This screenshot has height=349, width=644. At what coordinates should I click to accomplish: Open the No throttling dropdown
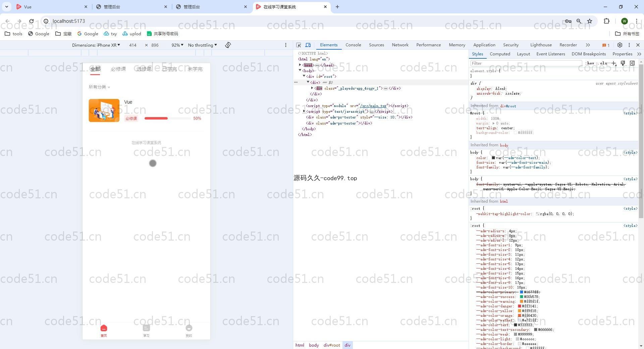[202, 45]
